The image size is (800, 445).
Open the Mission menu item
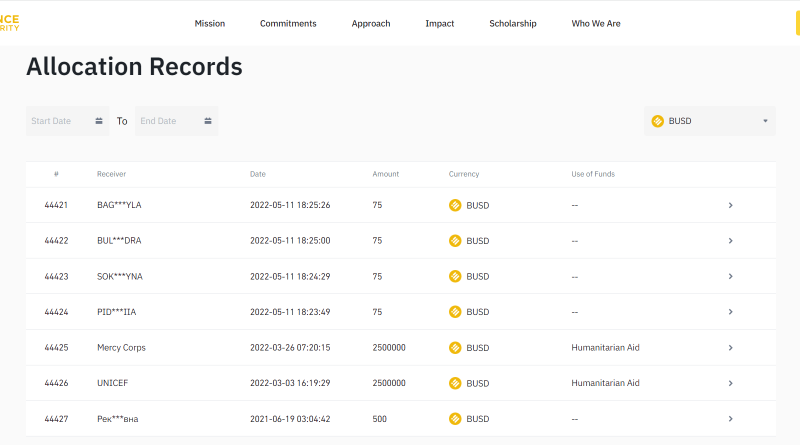coord(210,23)
